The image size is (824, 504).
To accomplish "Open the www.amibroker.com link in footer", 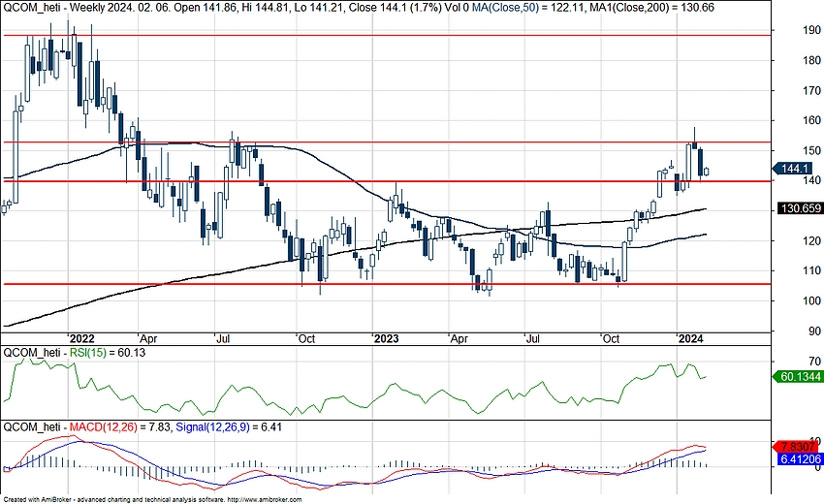I will pyautogui.click(x=266, y=500).
